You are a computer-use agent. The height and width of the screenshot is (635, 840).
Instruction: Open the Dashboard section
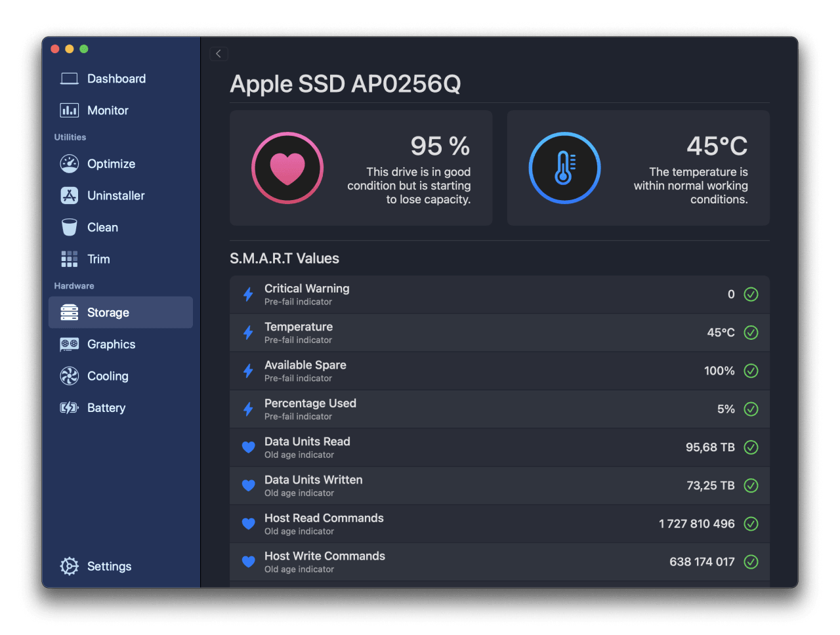point(121,79)
